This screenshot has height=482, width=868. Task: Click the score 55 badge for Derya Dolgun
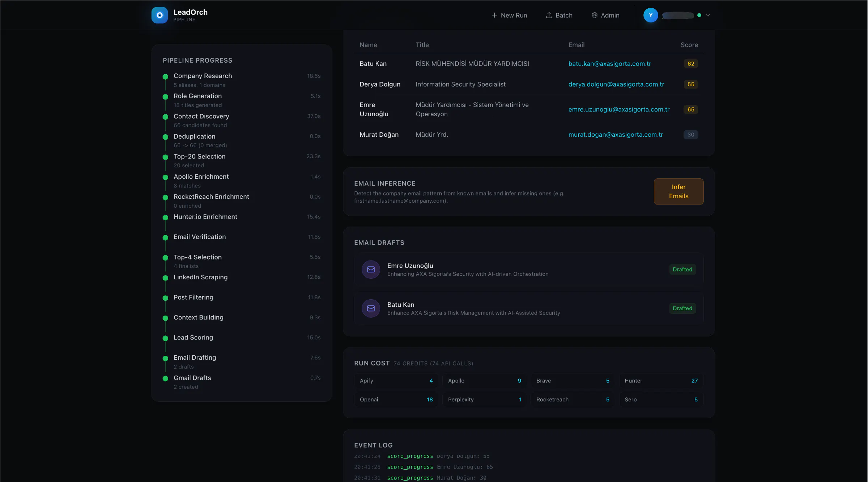690,84
